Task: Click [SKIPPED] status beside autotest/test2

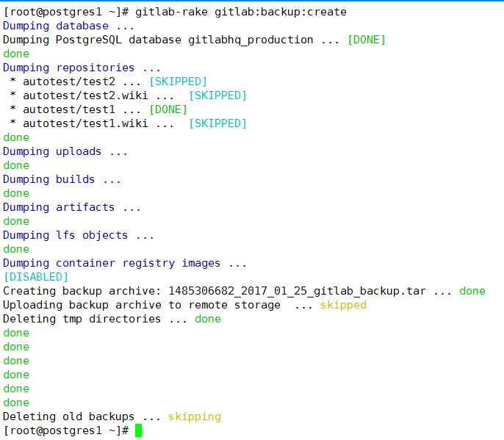Action: [178, 82]
